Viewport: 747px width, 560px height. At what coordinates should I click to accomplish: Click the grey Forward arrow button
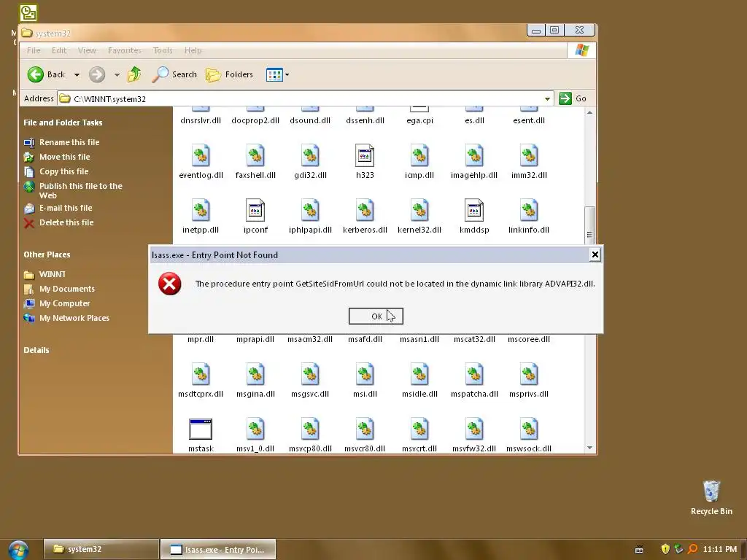(97, 74)
